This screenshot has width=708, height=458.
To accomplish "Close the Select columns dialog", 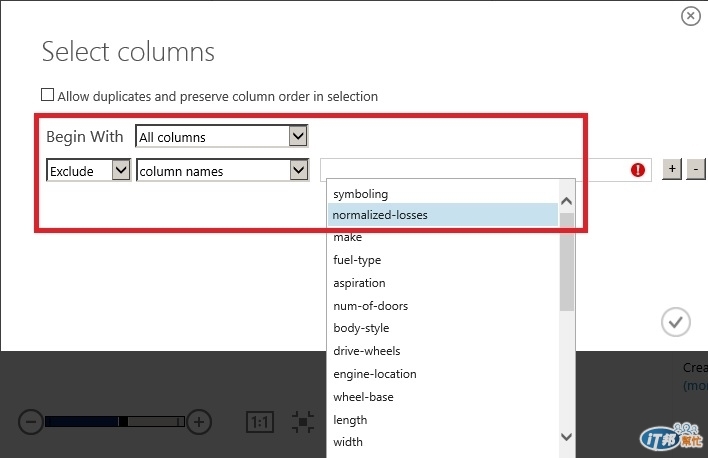I will coord(690,16).
